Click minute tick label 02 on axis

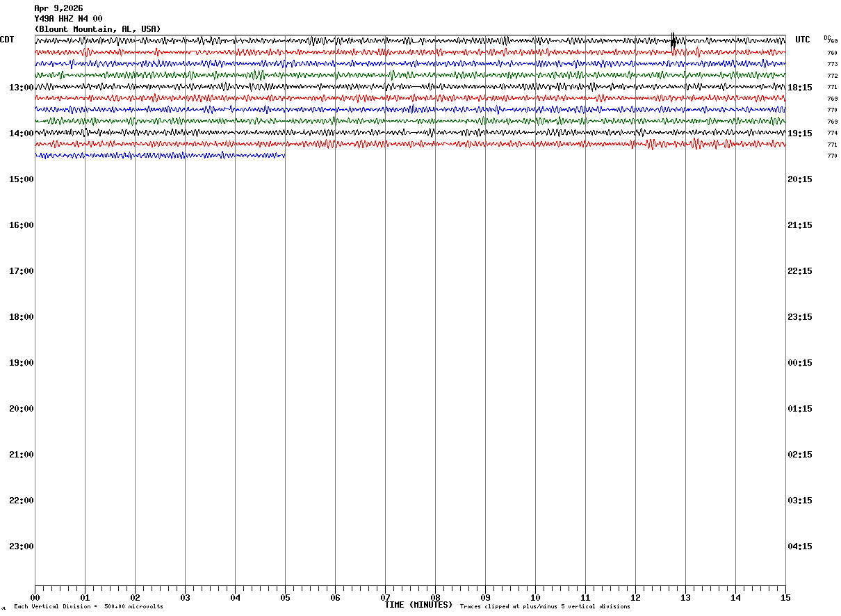[135, 598]
